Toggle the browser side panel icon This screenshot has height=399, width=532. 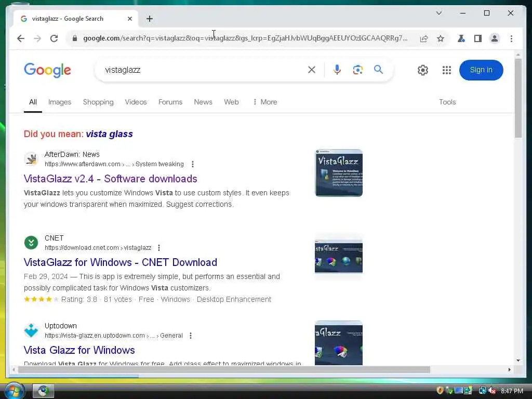click(478, 38)
